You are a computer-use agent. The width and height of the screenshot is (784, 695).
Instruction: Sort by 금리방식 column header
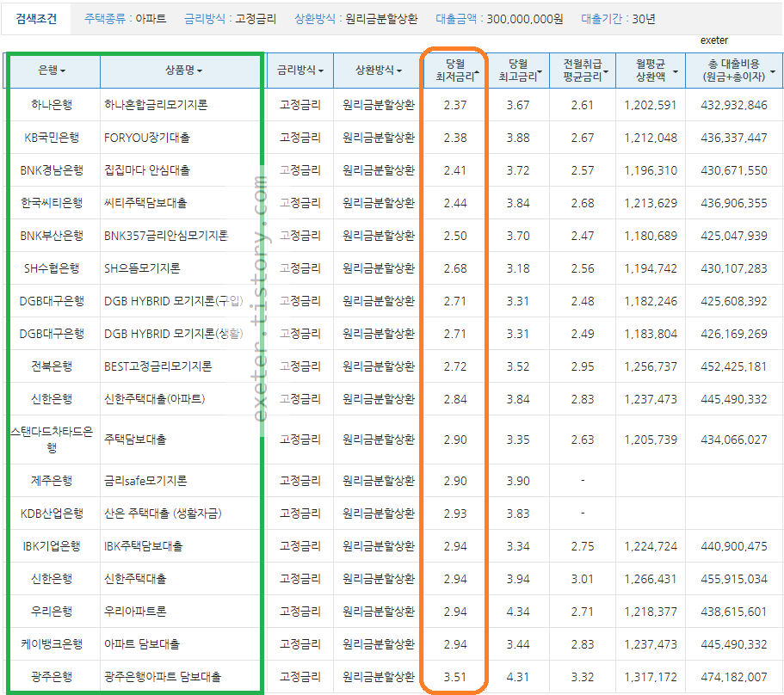[300, 71]
